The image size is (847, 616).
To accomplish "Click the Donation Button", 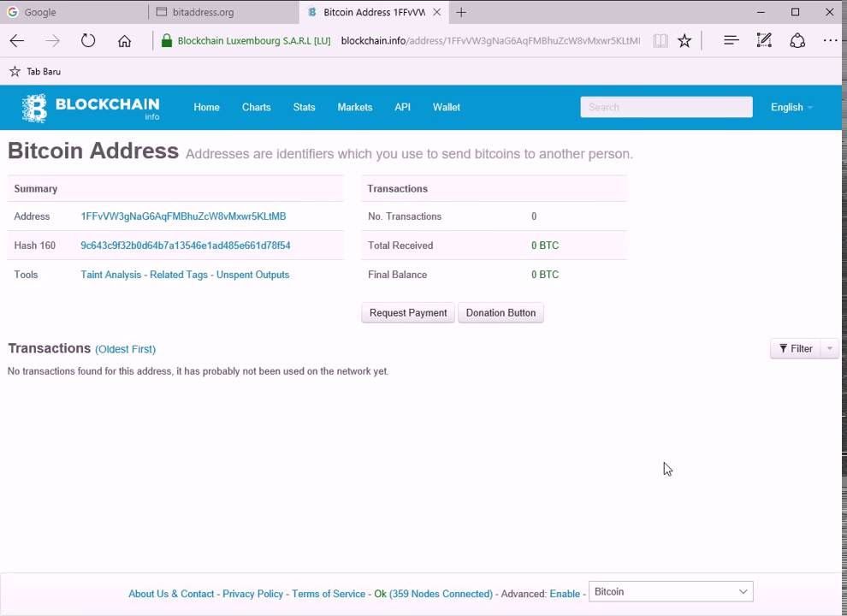I will [x=500, y=313].
